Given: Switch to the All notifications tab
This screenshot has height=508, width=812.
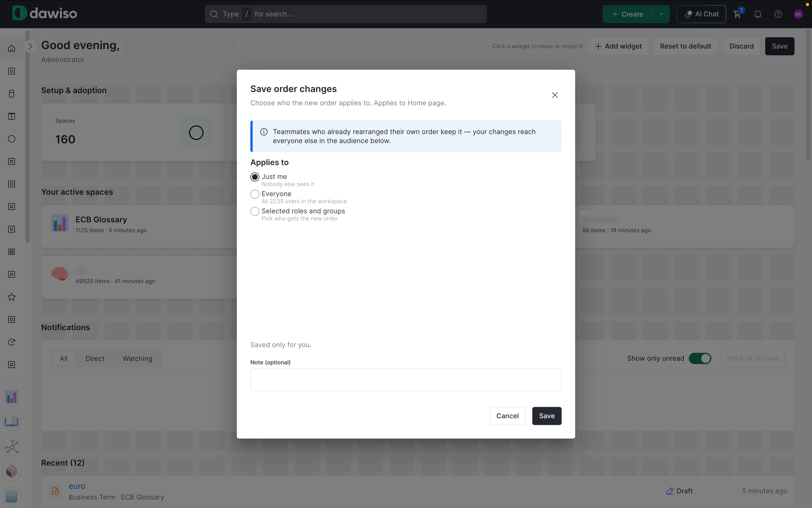Looking at the screenshot, I should [64, 358].
